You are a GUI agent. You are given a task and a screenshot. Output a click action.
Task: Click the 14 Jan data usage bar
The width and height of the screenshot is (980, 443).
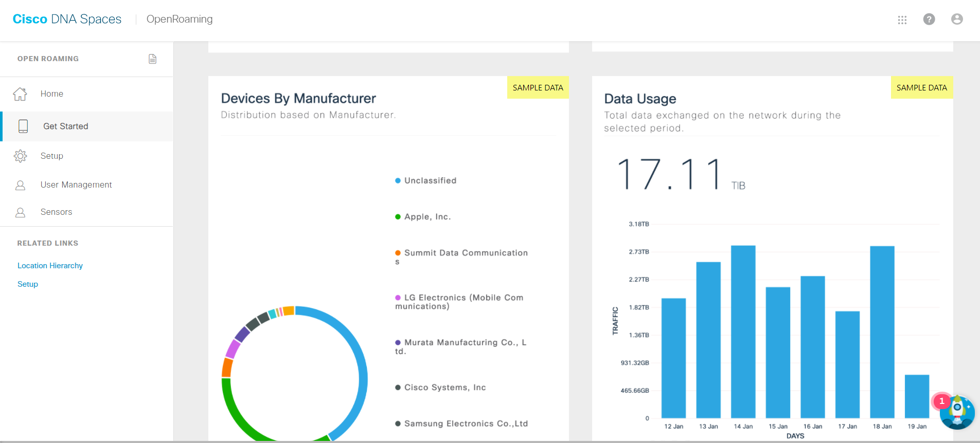743,331
